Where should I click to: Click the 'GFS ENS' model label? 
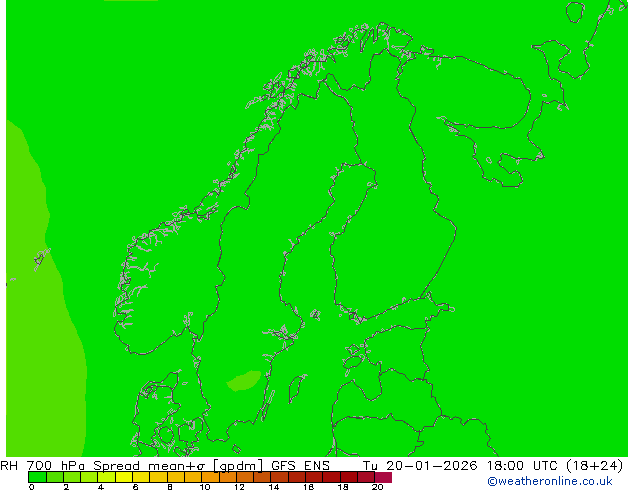click(x=300, y=466)
